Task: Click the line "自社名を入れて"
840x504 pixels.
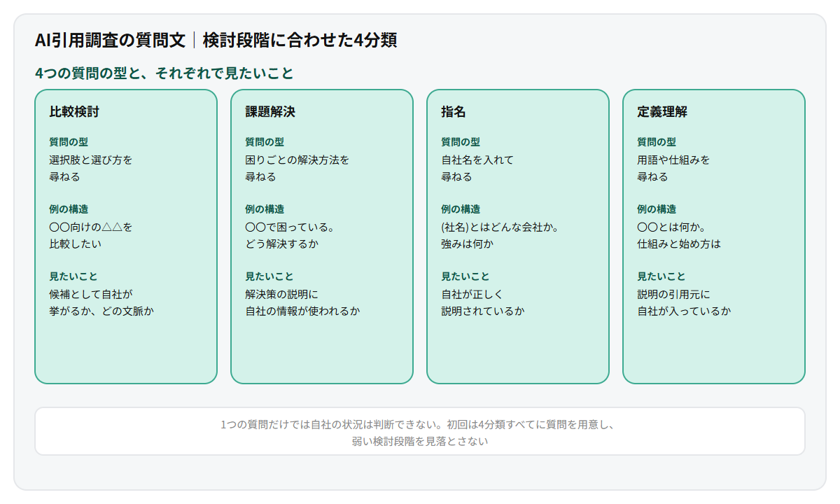Action: (477, 160)
